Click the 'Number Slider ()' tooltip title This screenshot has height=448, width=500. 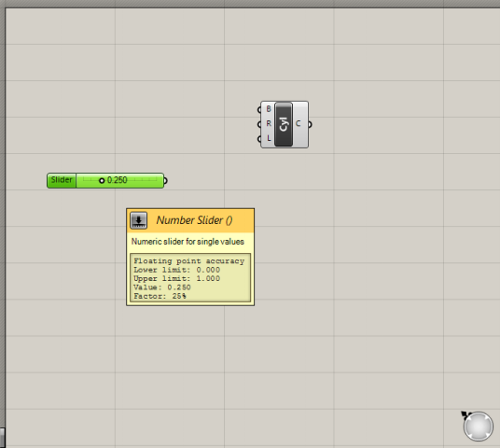195,220
